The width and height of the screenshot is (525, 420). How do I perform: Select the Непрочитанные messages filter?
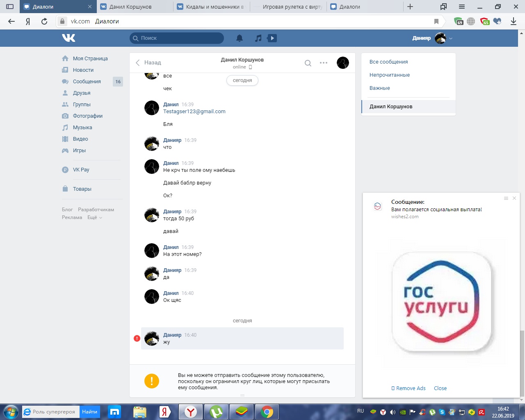390,75
